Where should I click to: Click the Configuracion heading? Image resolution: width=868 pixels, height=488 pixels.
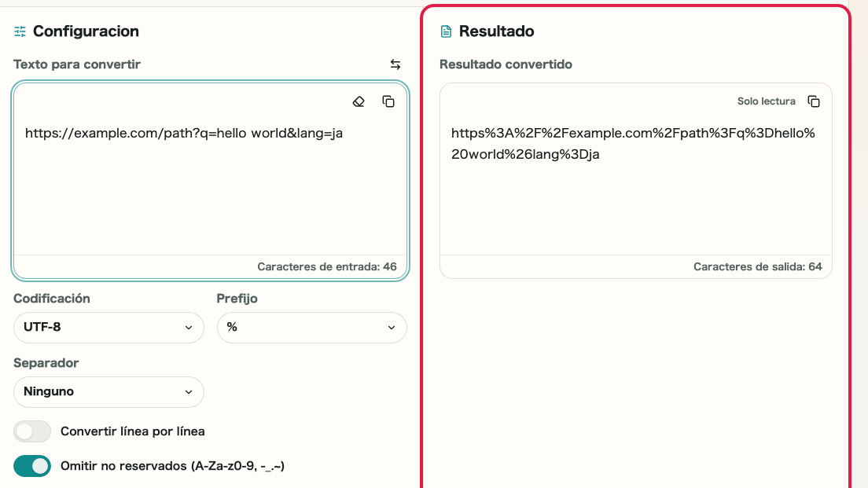coord(86,31)
